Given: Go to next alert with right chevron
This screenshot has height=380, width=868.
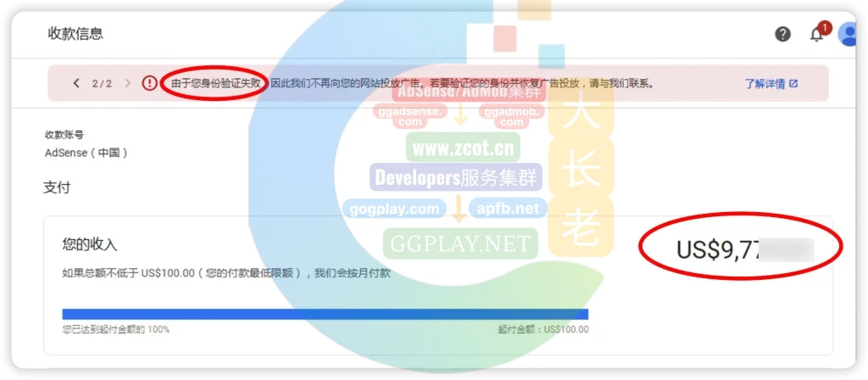Looking at the screenshot, I should tap(128, 84).
